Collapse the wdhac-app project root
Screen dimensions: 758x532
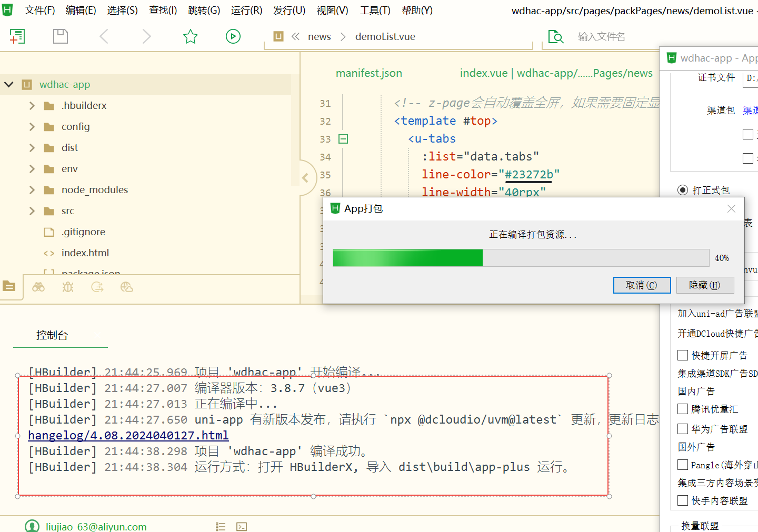pos(8,85)
